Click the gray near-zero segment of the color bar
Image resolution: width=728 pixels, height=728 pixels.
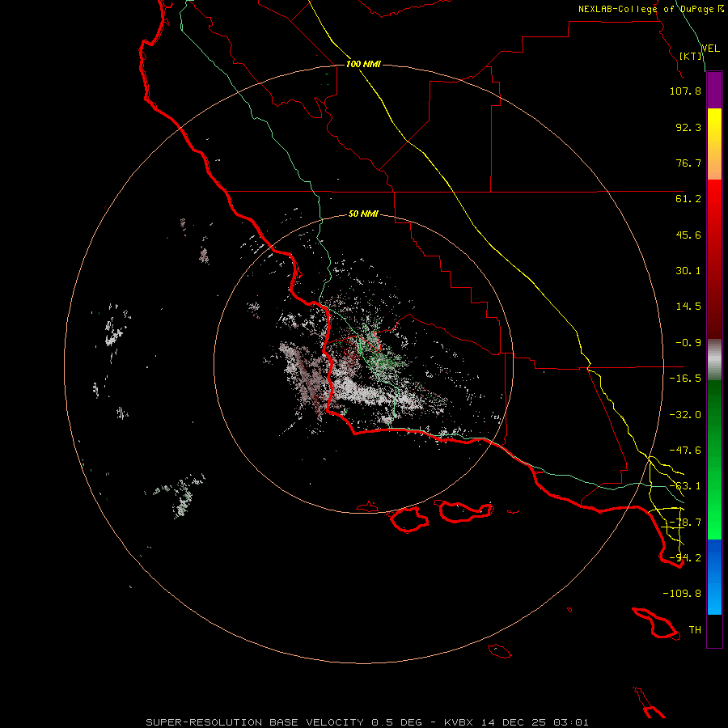[714, 358]
